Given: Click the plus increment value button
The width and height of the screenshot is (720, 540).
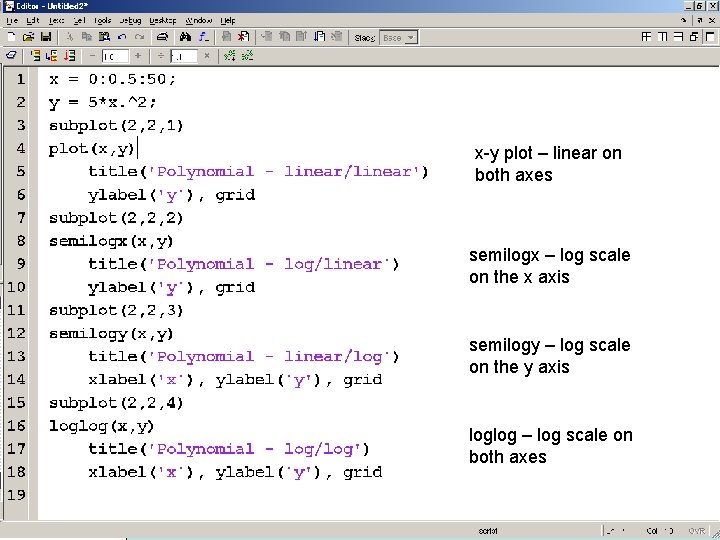Looking at the screenshot, I should (138, 56).
